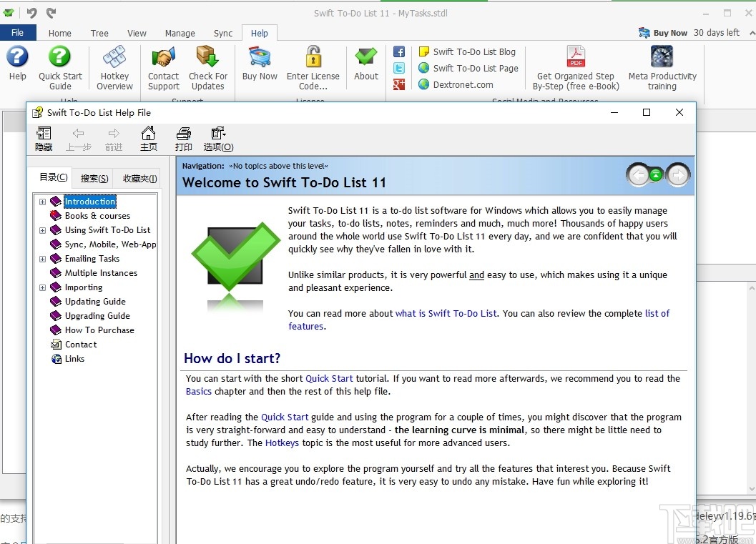
Task: Click the next topic round arrow
Action: click(x=678, y=175)
